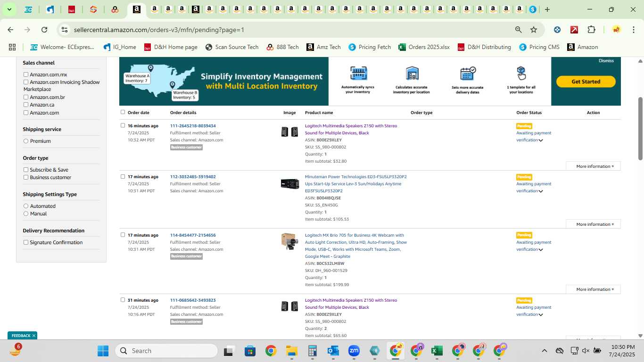The image size is (644, 362).
Task: Switch to the first ECExpress tab
Action: [28, 9]
